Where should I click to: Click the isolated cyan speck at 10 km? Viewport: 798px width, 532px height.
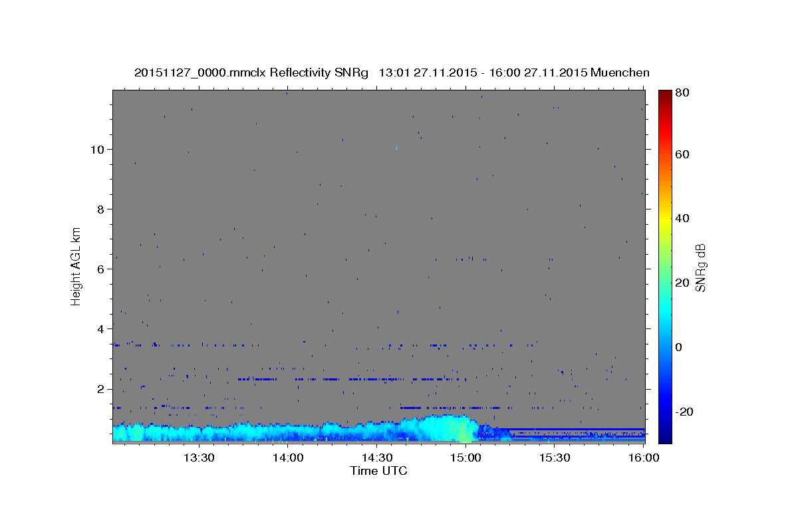click(396, 148)
